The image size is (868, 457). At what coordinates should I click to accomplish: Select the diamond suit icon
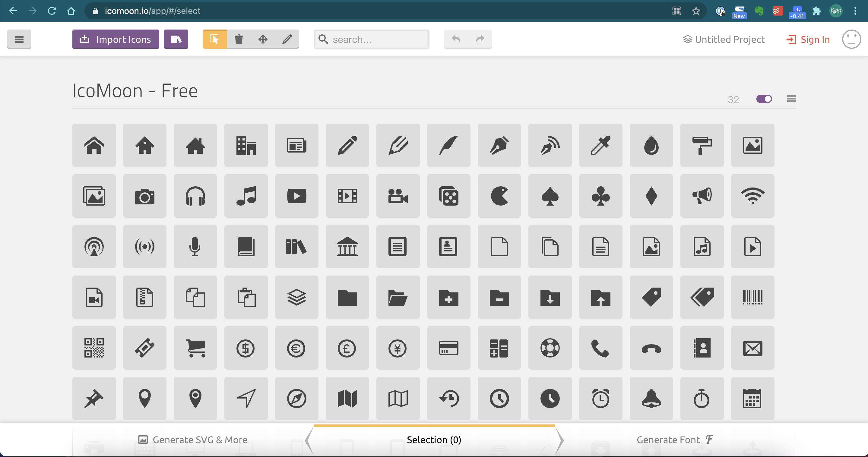[651, 196]
